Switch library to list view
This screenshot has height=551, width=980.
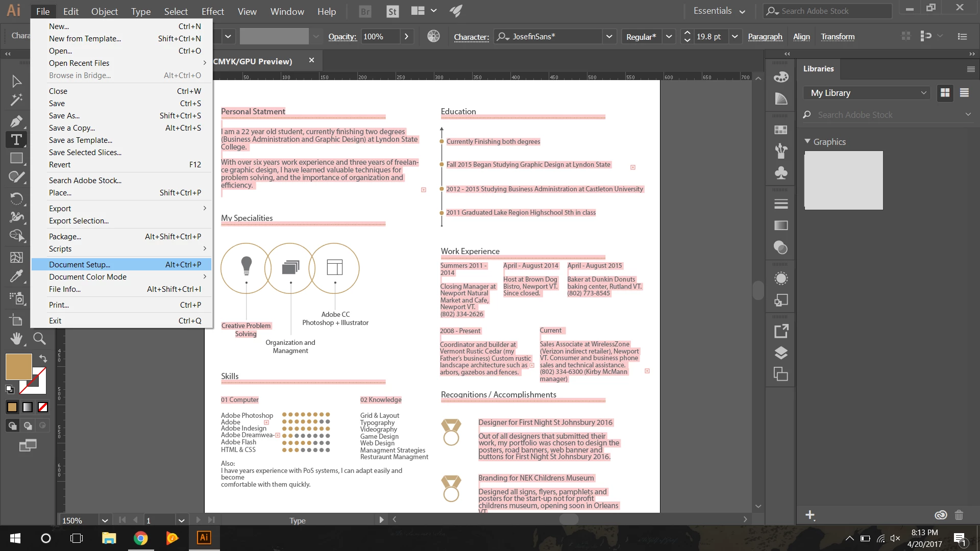point(964,93)
